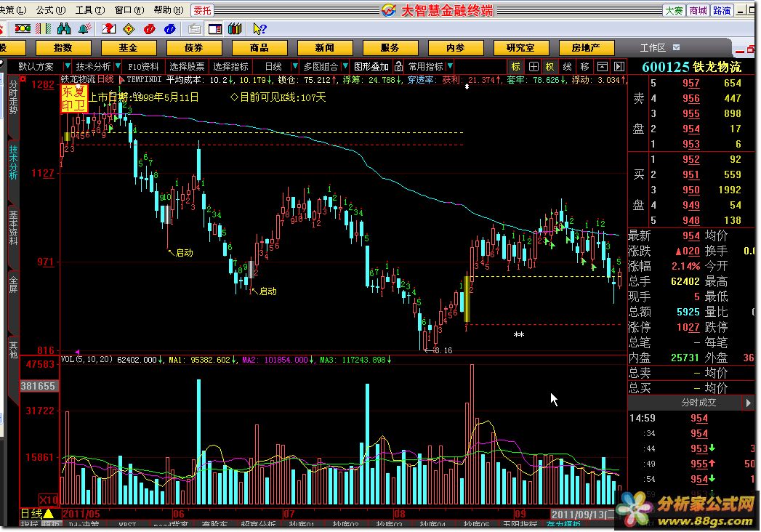Viewport: 761px width, 532px height.
Task: Click the striped bars toolbar icon
Action: coord(44,28)
